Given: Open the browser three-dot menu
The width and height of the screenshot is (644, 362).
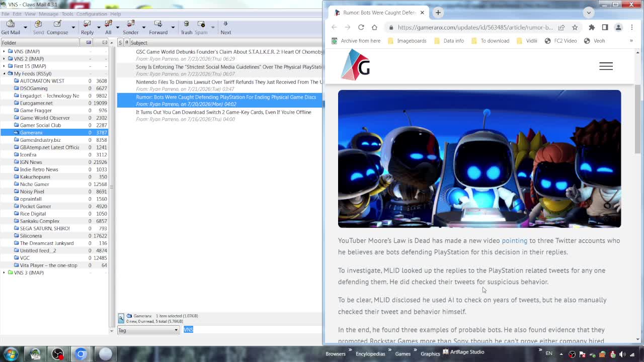Looking at the screenshot, I should tap(632, 27).
